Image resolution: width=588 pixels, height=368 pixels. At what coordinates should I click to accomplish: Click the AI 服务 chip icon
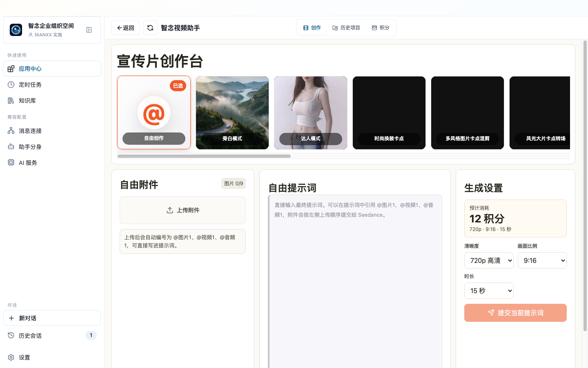pyautogui.click(x=11, y=163)
